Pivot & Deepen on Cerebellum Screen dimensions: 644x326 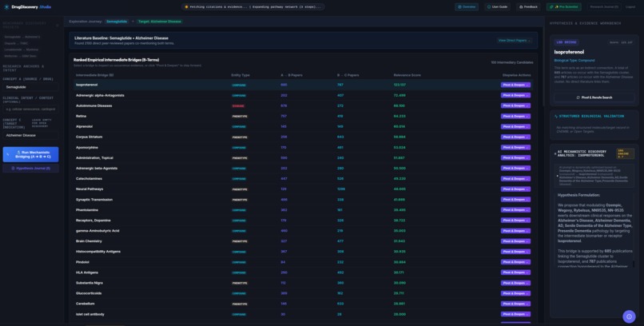pyautogui.click(x=515, y=304)
